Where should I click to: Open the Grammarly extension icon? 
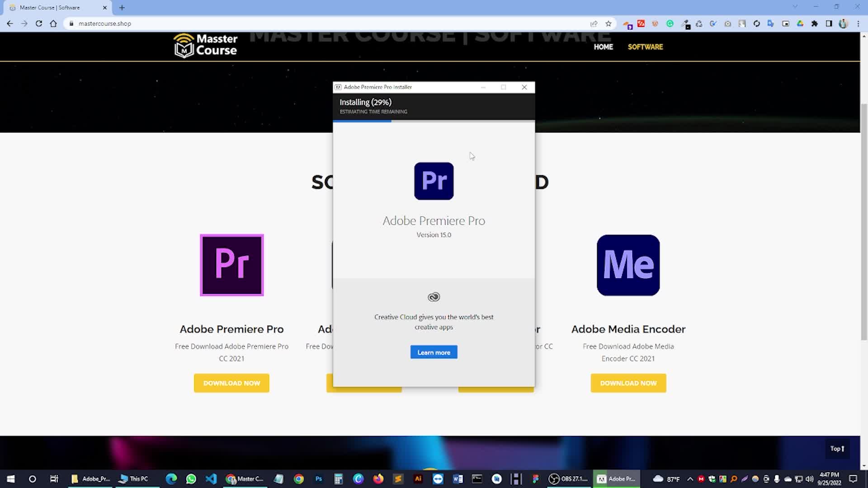tap(670, 23)
